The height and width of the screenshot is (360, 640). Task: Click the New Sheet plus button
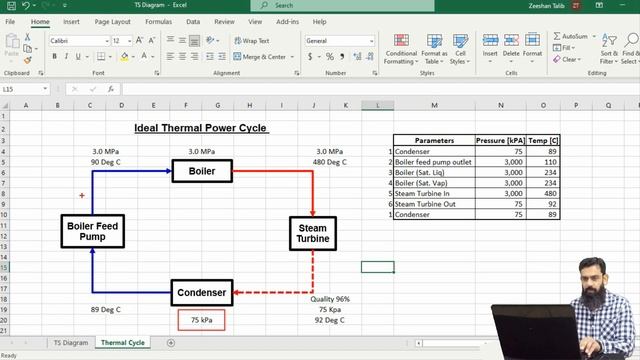tap(171, 343)
